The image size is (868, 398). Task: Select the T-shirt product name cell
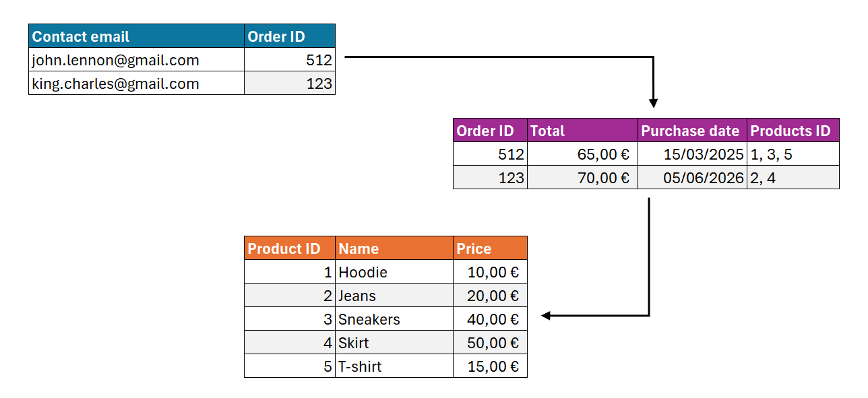point(394,366)
